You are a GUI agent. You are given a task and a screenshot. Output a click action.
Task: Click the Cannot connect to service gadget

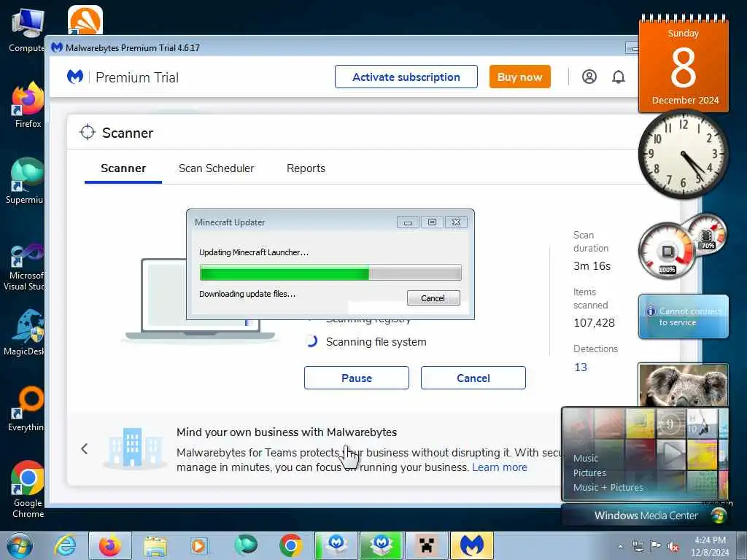click(x=683, y=316)
